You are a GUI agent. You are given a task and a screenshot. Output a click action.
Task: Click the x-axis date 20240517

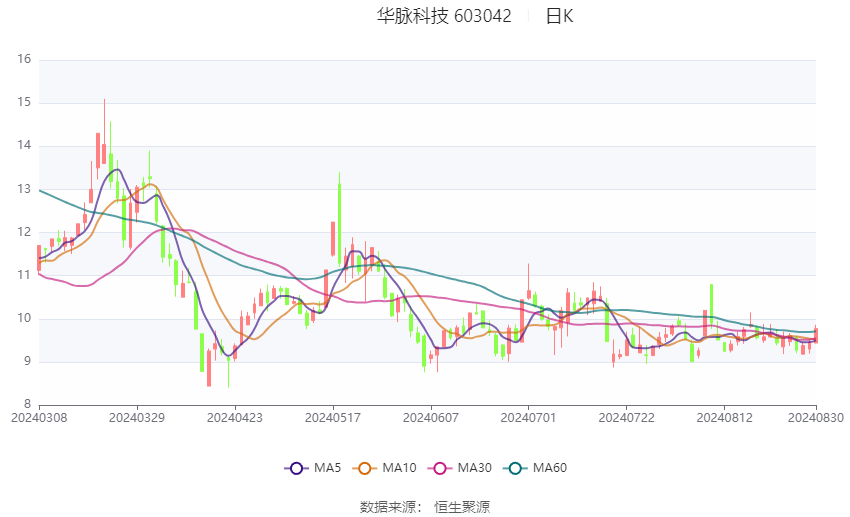(x=333, y=418)
